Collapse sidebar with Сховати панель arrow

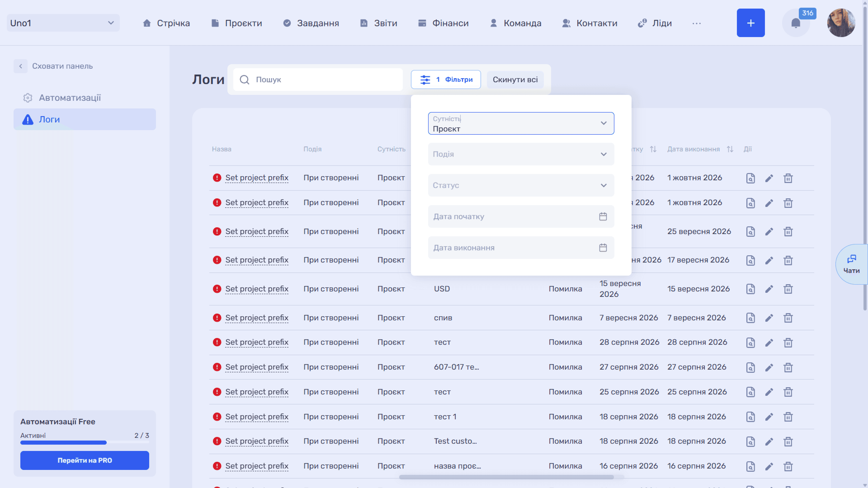point(21,66)
